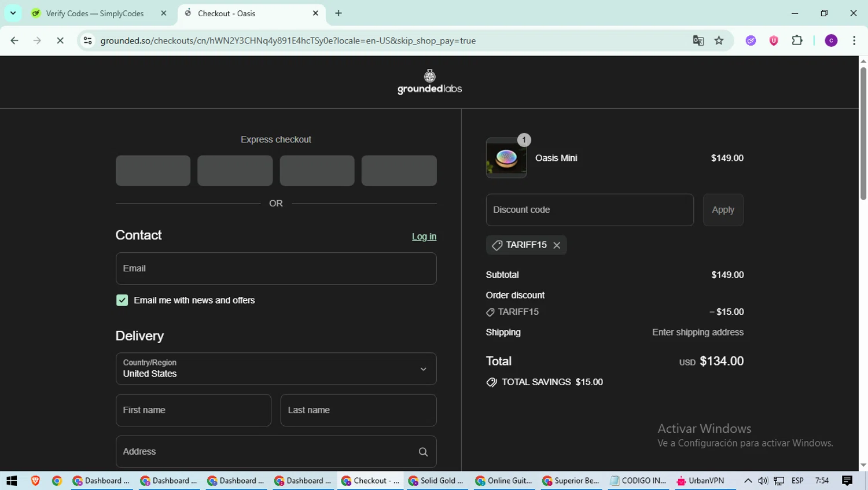Open the Windows Start menu
Screen dimensions: 868x490
(12, 481)
